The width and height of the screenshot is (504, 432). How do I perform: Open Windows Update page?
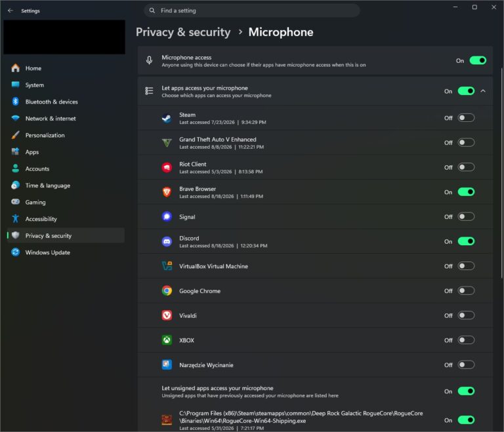point(66,252)
